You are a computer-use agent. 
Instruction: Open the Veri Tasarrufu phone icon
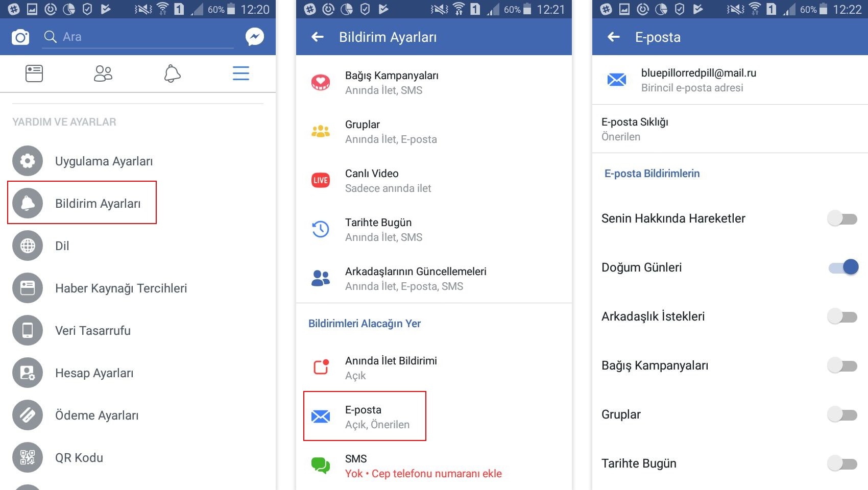pos(28,330)
